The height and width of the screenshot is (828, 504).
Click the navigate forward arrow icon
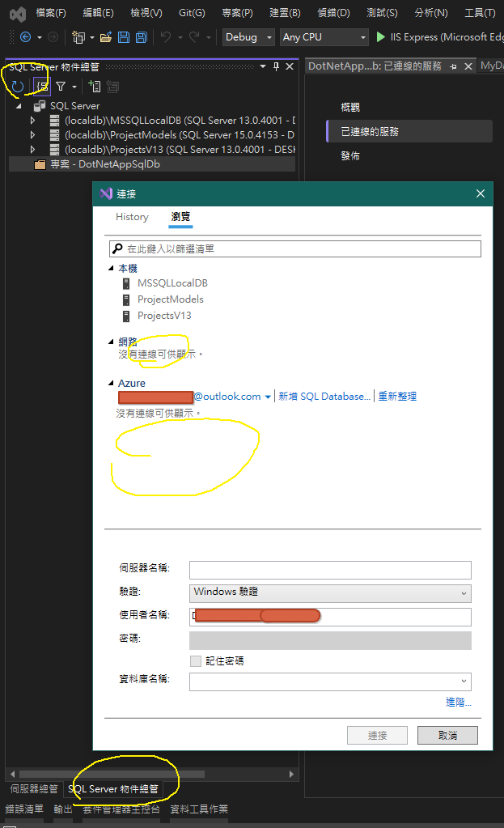pyautogui.click(x=53, y=37)
